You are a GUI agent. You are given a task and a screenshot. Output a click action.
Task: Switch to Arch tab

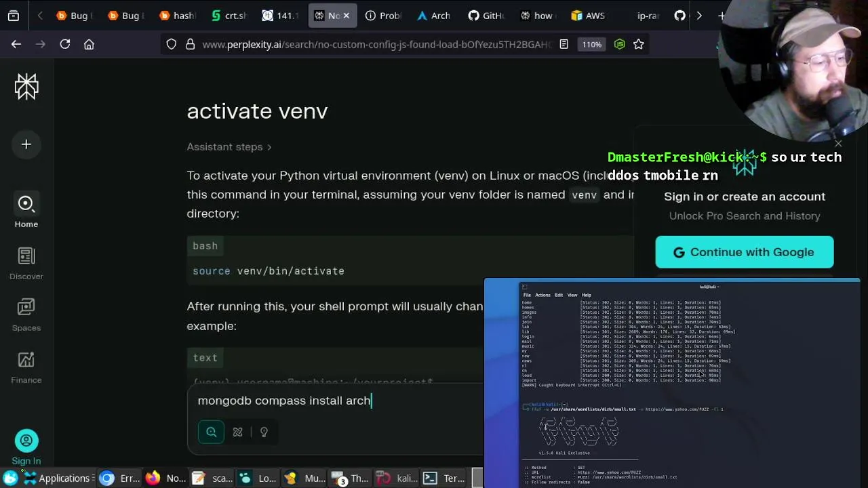tap(435, 16)
